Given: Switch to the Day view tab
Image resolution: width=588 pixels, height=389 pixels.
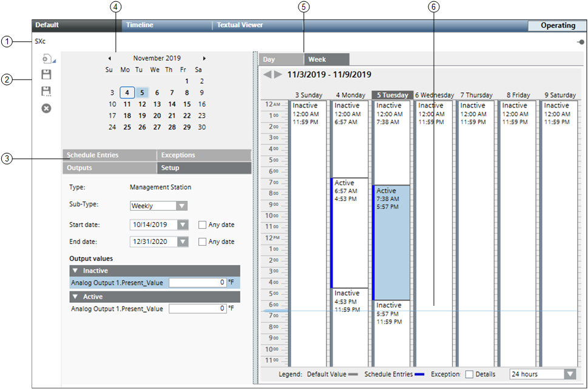Looking at the screenshot, I should coord(269,59).
